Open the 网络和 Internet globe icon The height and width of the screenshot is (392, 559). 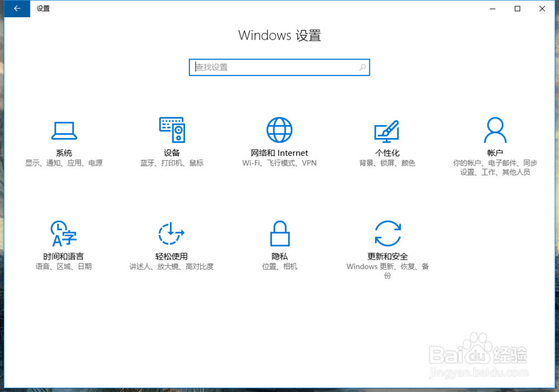(x=279, y=130)
